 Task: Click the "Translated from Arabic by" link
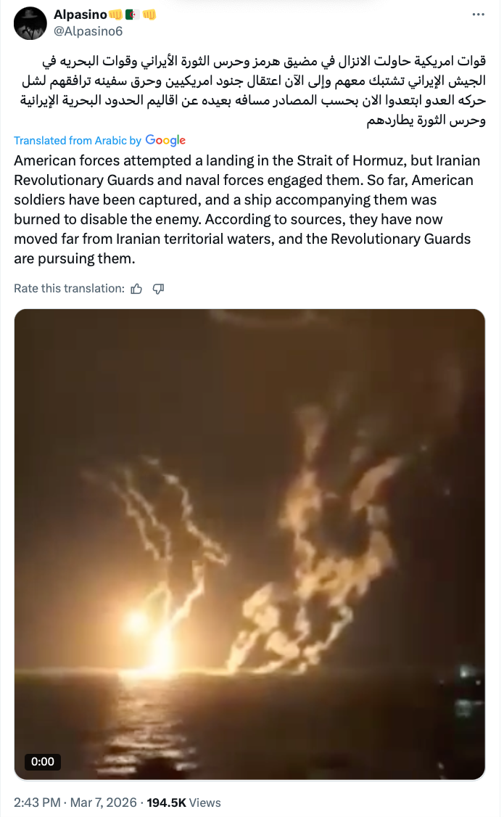pyautogui.click(x=78, y=141)
